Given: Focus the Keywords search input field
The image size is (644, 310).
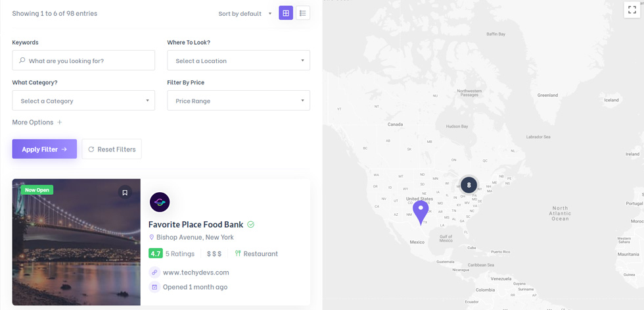Looking at the screenshot, I should pyautogui.click(x=83, y=61).
